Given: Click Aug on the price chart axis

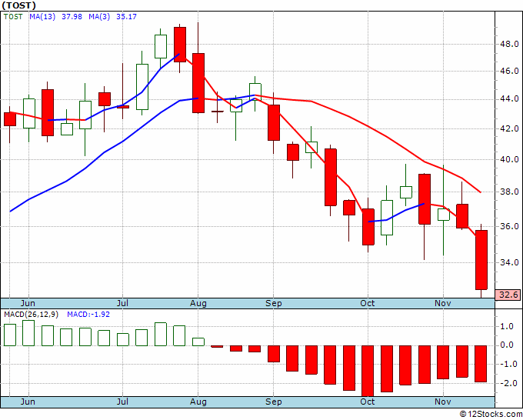Looking at the screenshot, I should coord(198,303).
